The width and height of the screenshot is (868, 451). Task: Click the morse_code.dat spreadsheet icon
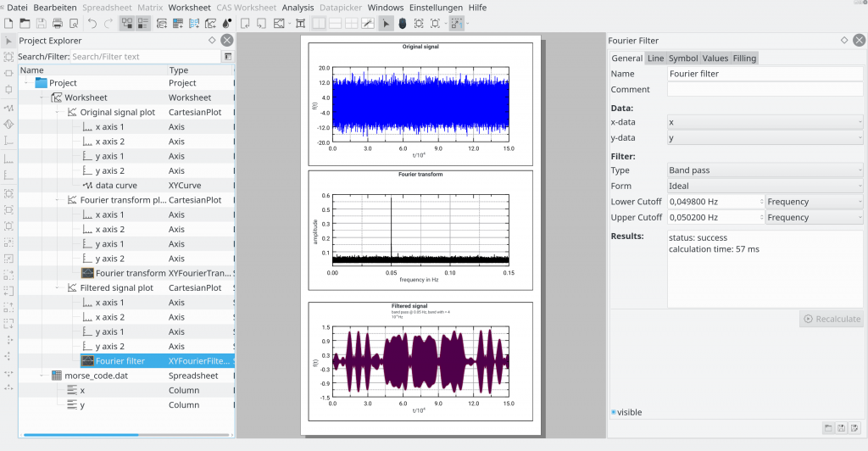(57, 376)
